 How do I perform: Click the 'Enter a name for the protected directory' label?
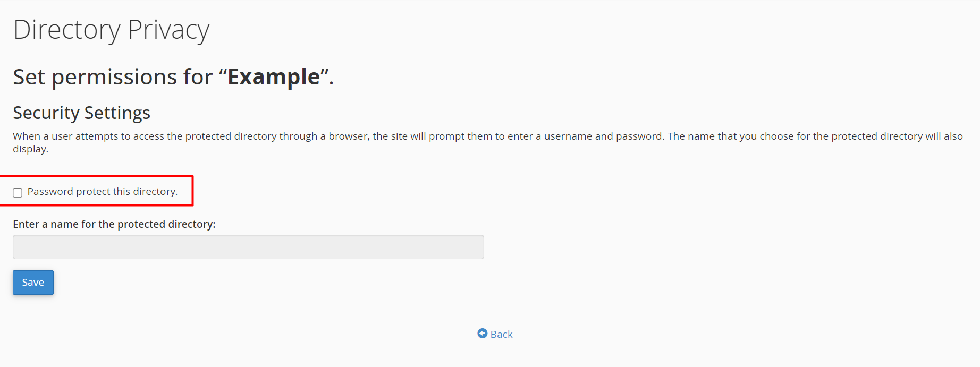pyautogui.click(x=114, y=224)
